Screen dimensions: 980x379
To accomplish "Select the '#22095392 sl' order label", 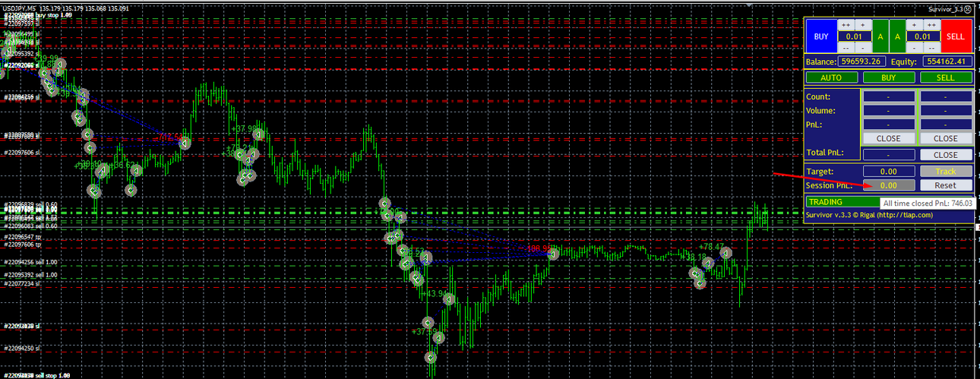I will pos(22,54).
